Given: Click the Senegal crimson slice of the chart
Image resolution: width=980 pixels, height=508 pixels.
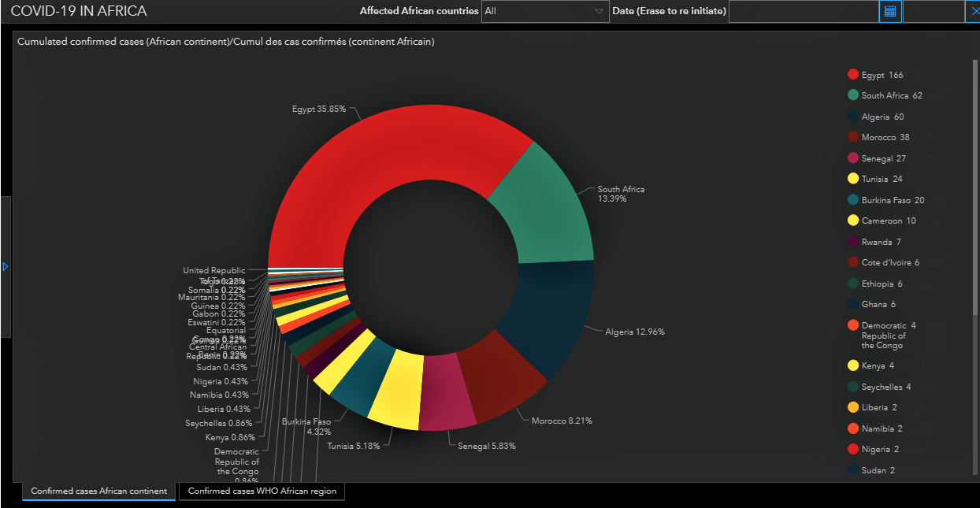Looking at the screenshot, I should point(447,391).
